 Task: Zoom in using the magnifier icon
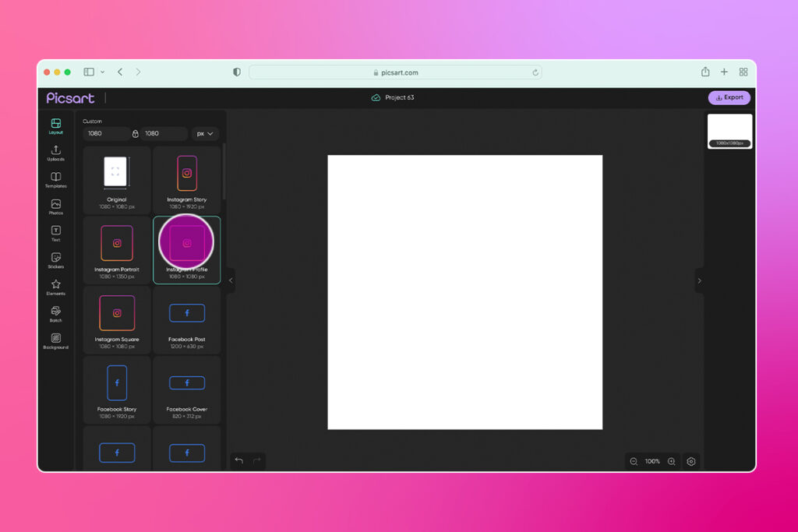point(671,461)
